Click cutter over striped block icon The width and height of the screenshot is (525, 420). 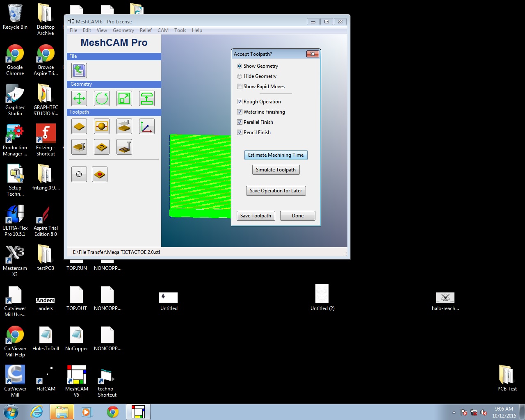(x=124, y=147)
